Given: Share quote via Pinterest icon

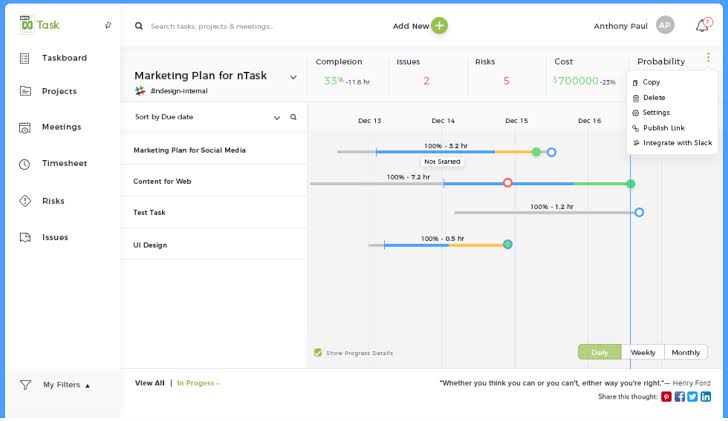Looking at the screenshot, I should (x=667, y=397).
